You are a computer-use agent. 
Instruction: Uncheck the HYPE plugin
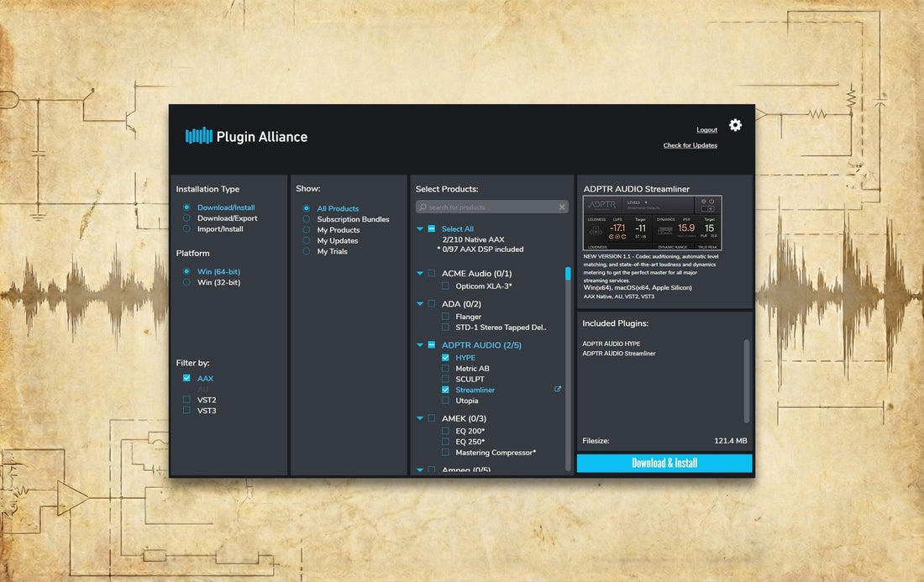[446, 357]
